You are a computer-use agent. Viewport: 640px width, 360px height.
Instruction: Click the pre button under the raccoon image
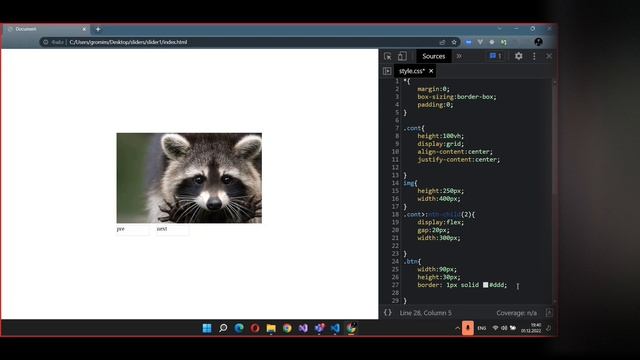click(133, 229)
